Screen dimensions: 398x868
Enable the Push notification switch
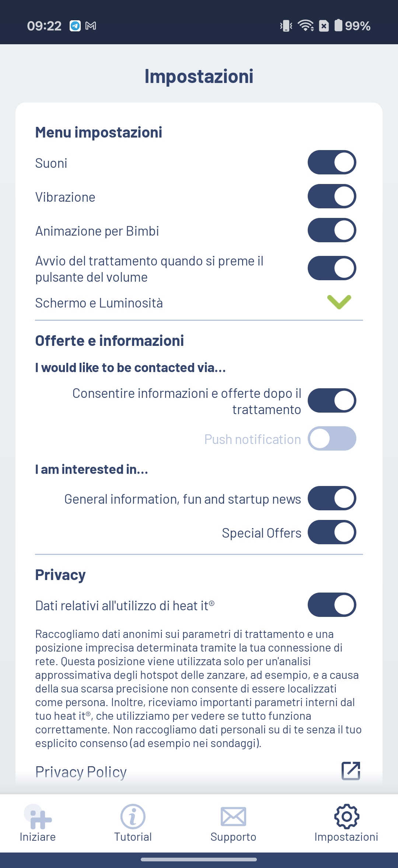tap(332, 438)
